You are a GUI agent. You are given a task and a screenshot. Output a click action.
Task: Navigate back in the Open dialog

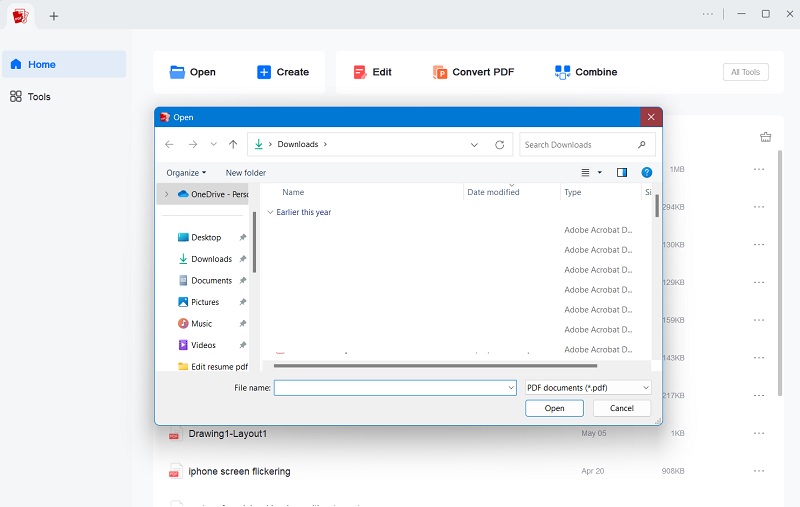coord(169,144)
